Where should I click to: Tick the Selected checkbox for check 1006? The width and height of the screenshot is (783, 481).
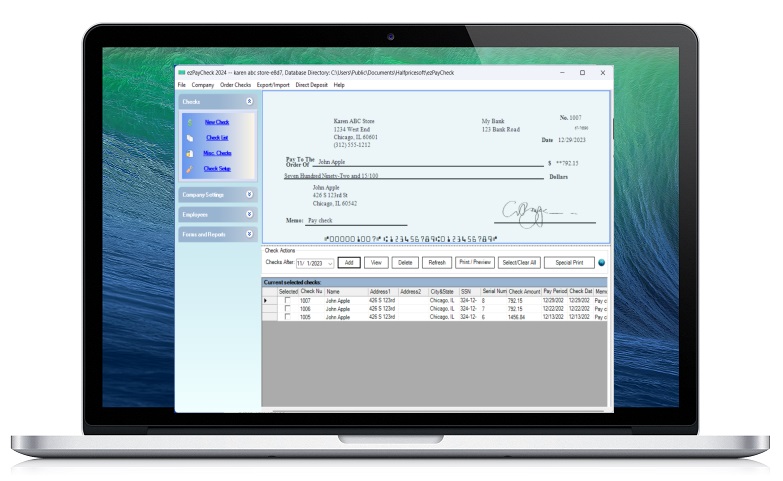pyautogui.click(x=288, y=309)
